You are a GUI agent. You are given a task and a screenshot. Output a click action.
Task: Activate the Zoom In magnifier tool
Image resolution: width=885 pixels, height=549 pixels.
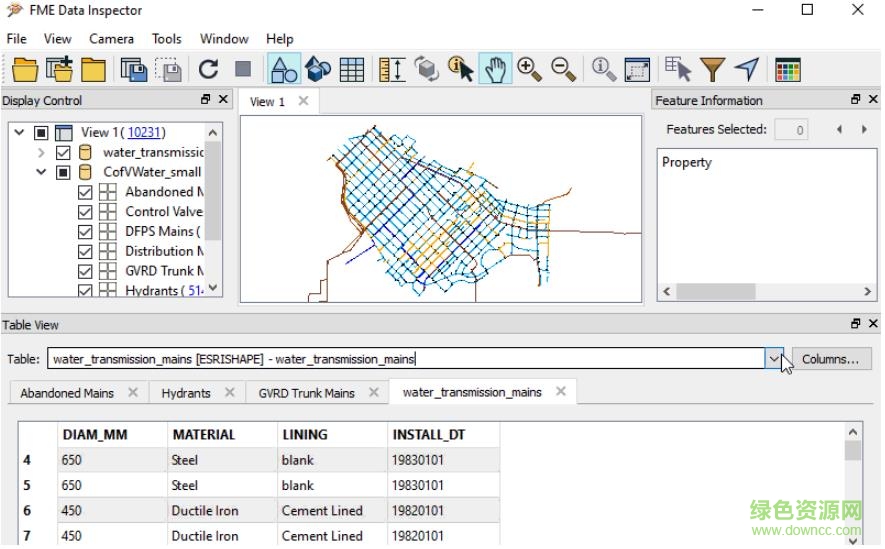pos(529,69)
